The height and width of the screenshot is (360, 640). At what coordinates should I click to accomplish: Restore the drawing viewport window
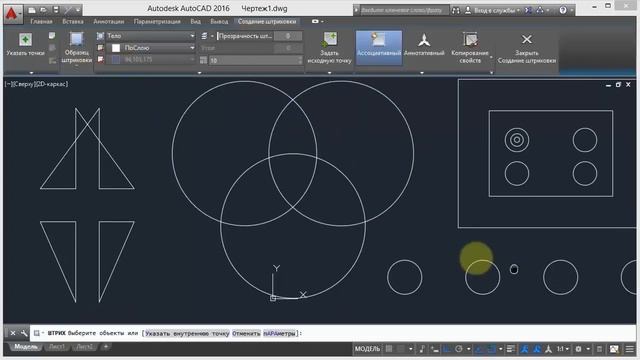pos(618,84)
